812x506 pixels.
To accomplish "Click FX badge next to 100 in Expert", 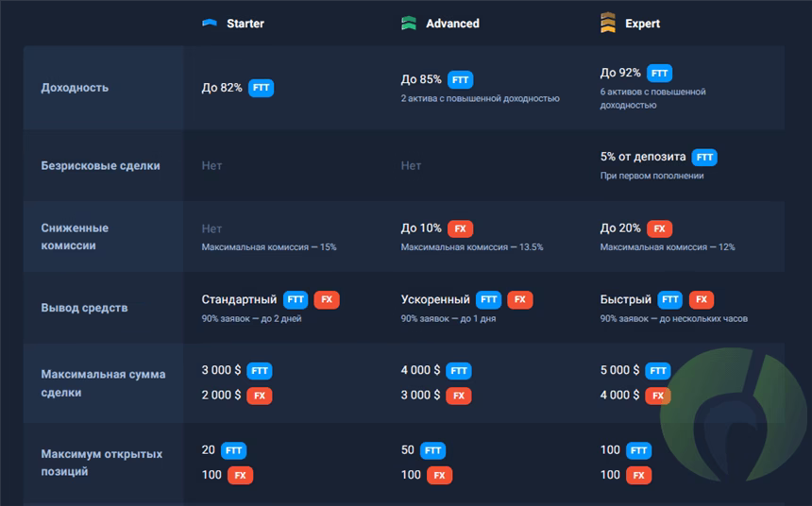I will (x=638, y=476).
